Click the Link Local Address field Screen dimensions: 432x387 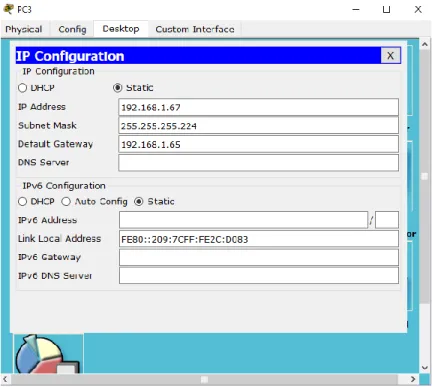coord(259,239)
